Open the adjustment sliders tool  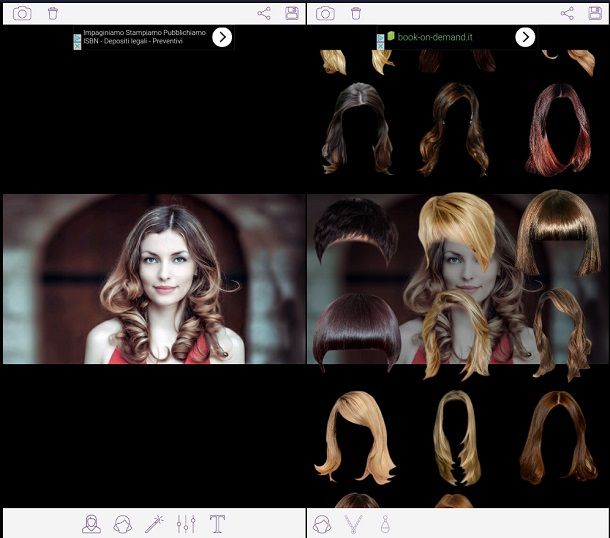186,524
